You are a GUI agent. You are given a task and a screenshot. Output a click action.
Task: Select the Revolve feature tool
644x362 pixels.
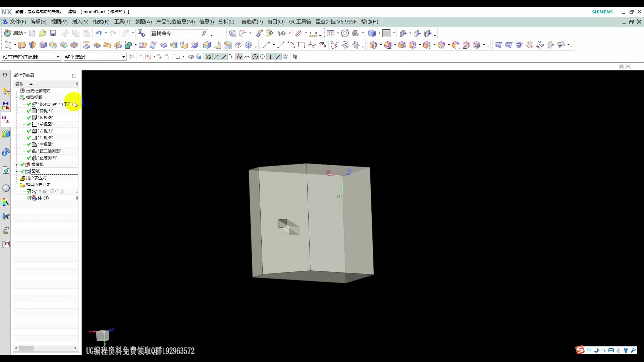[x=33, y=45]
